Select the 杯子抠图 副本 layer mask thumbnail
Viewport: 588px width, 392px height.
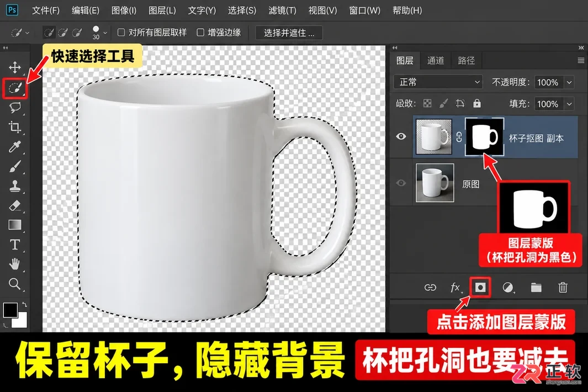tap(484, 136)
